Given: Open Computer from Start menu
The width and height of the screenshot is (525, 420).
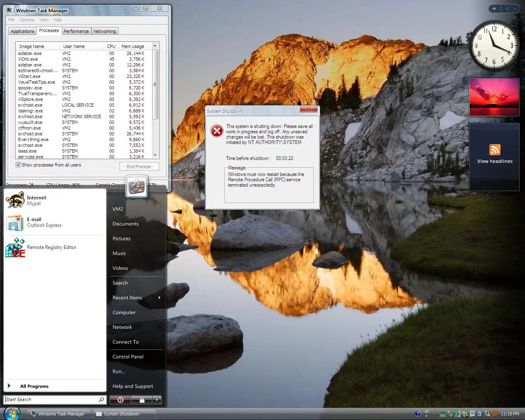Looking at the screenshot, I should click(124, 313).
